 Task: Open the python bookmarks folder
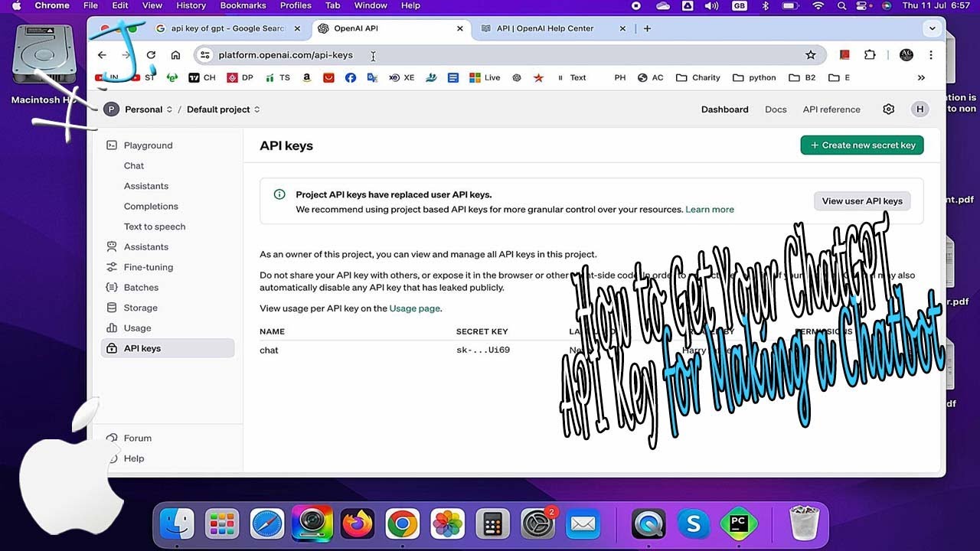(x=754, y=77)
